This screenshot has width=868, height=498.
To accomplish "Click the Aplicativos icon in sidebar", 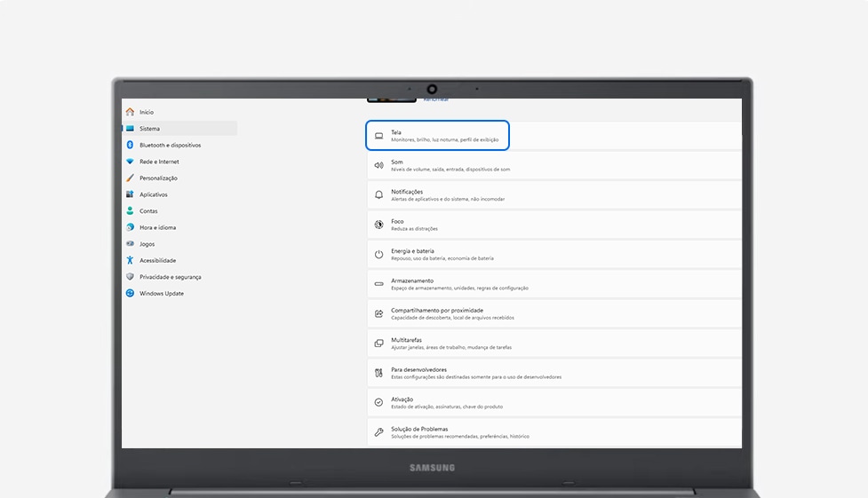I will pos(130,194).
